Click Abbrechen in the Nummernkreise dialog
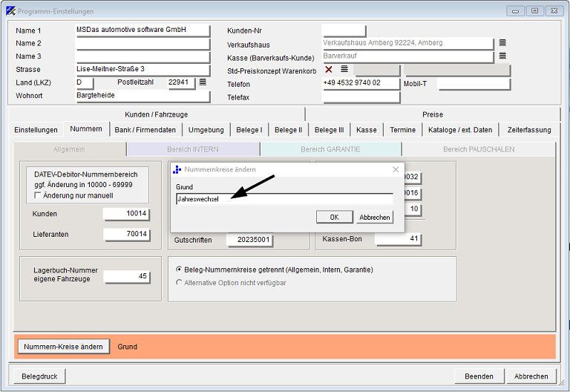The image size is (570, 392). click(x=375, y=217)
